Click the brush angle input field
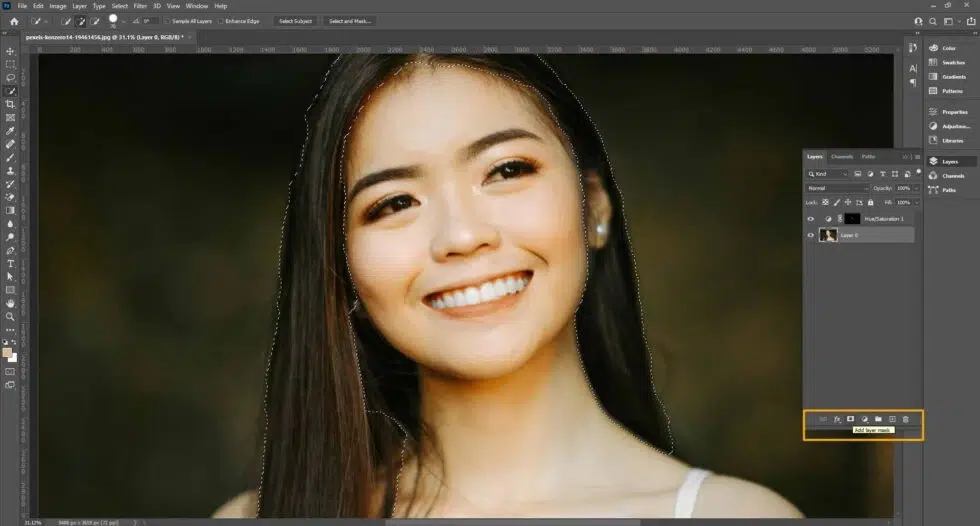This screenshot has height=526, width=980. pos(149,21)
